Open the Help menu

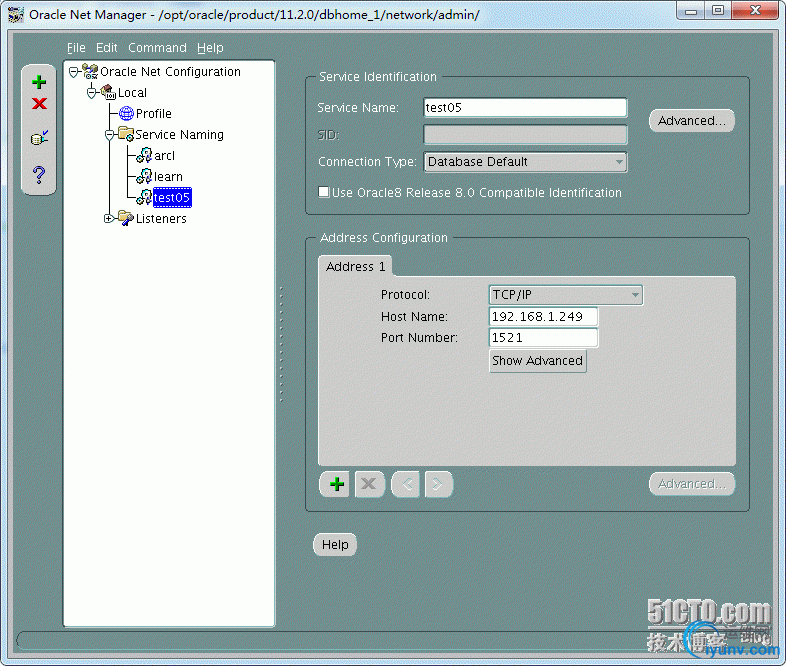pyautogui.click(x=210, y=48)
